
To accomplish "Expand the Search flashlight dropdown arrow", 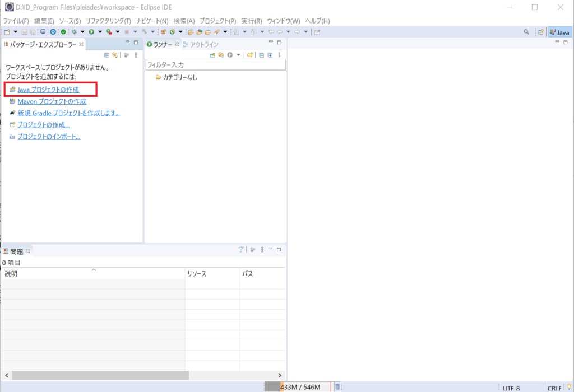I will coord(225,32).
